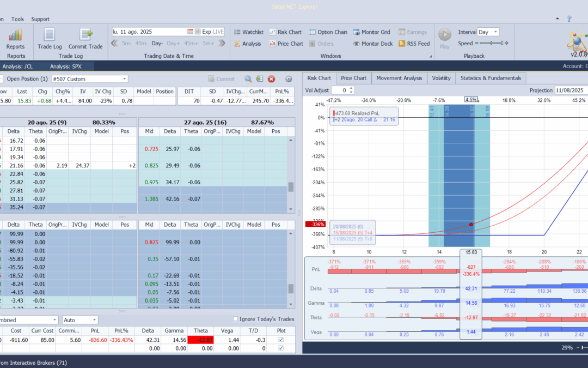Open the gear settings icon in position toolbar
The width and height of the screenshot is (588, 368).
[289, 79]
